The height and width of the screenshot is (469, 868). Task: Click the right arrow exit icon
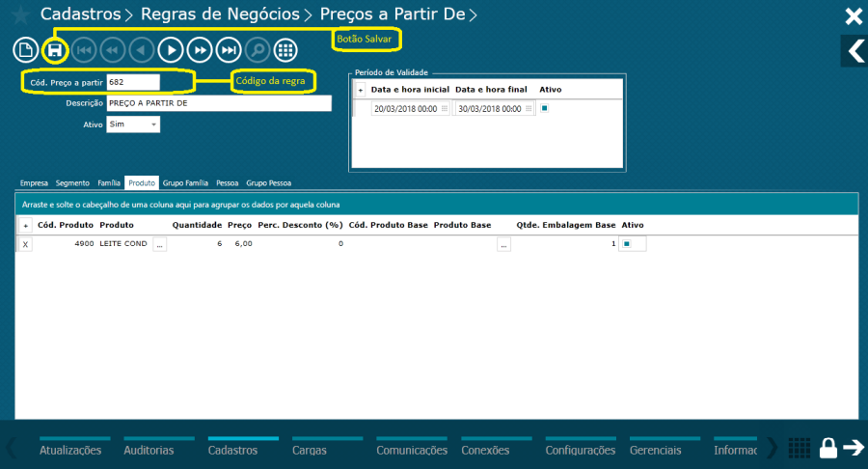(854, 448)
